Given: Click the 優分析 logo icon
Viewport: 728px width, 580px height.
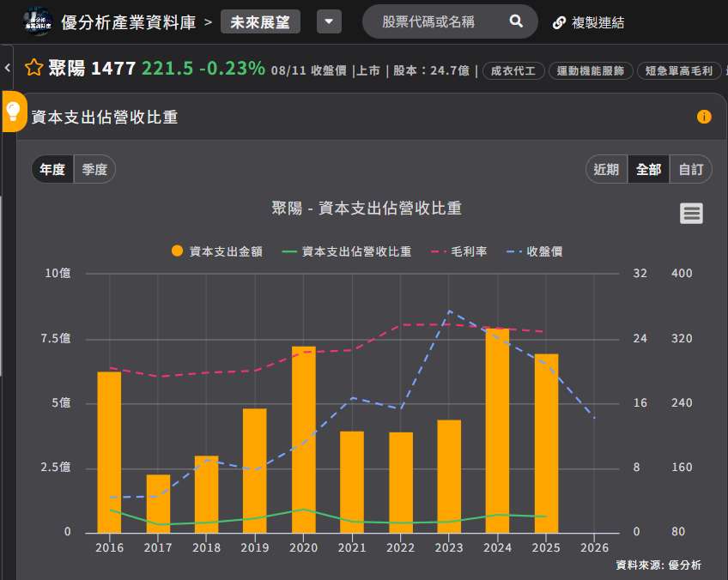Looking at the screenshot, I should (x=38, y=21).
